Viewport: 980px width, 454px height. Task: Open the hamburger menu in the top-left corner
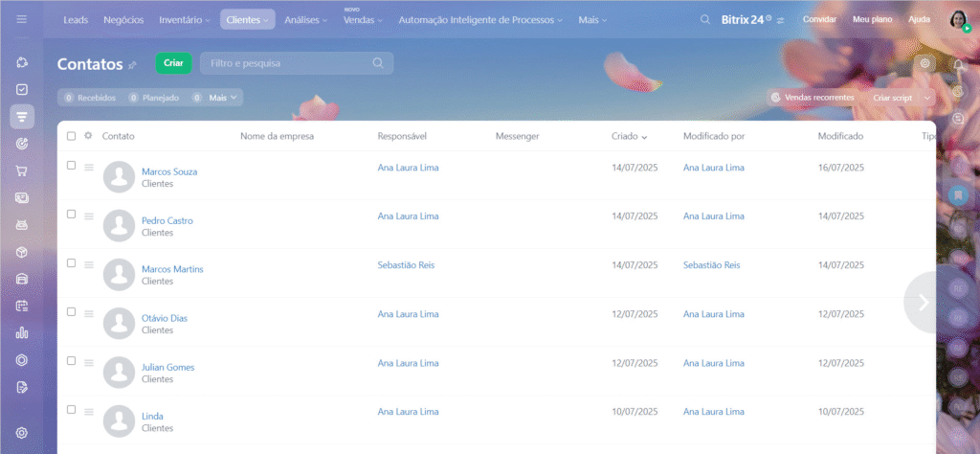click(x=22, y=19)
